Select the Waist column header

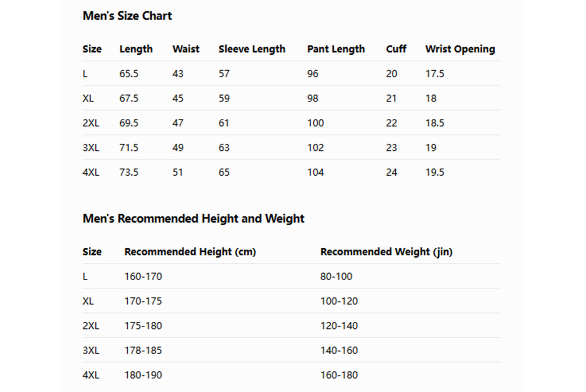click(x=186, y=49)
